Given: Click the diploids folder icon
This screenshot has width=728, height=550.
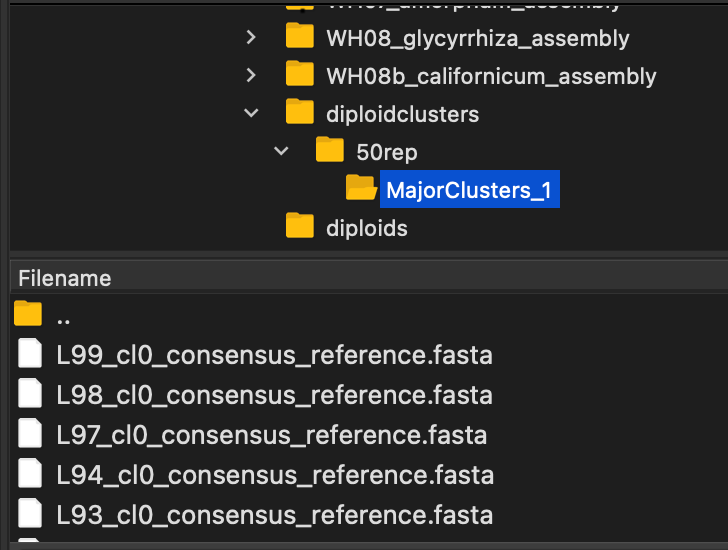Looking at the screenshot, I should click(299, 226).
